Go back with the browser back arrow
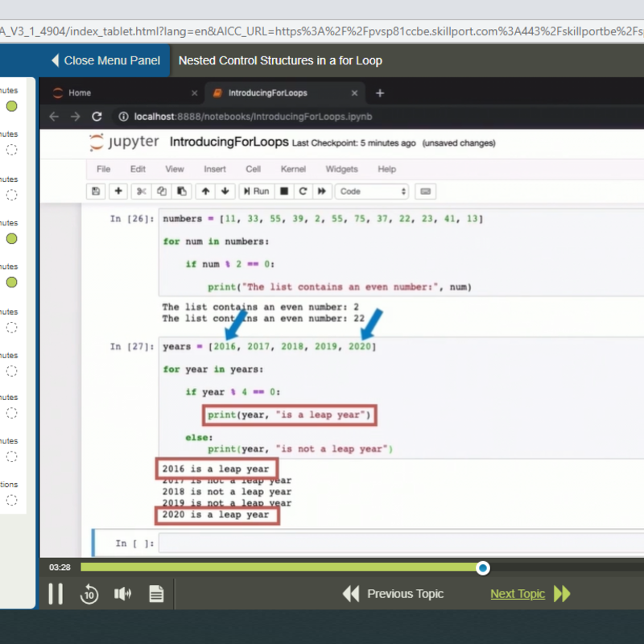Image resolution: width=644 pixels, height=644 pixels. pyautogui.click(x=54, y=117)
